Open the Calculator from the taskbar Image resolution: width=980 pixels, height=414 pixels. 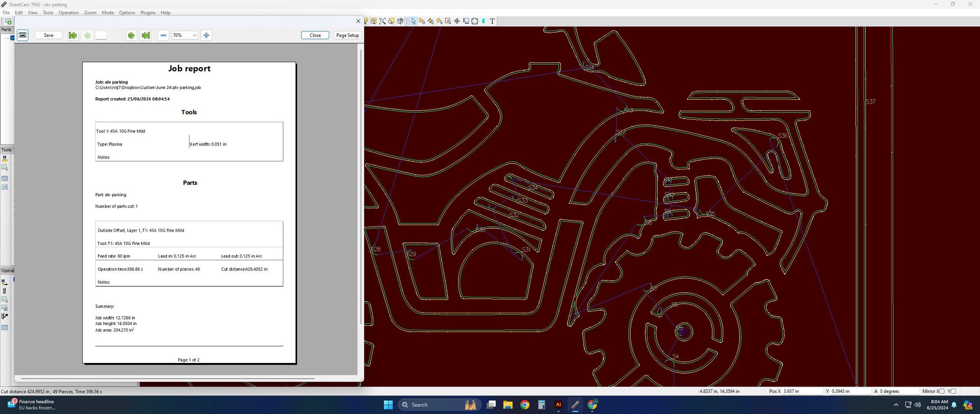541,405
